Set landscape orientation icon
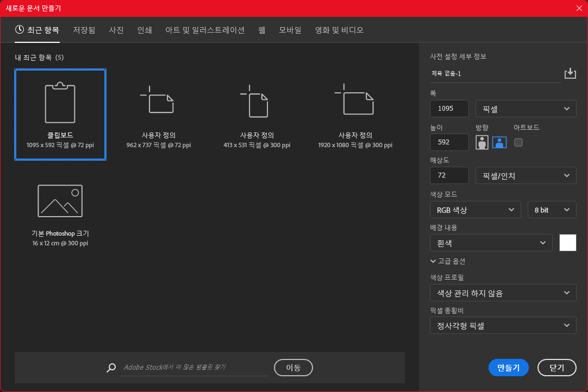 [x=499, y=142]
